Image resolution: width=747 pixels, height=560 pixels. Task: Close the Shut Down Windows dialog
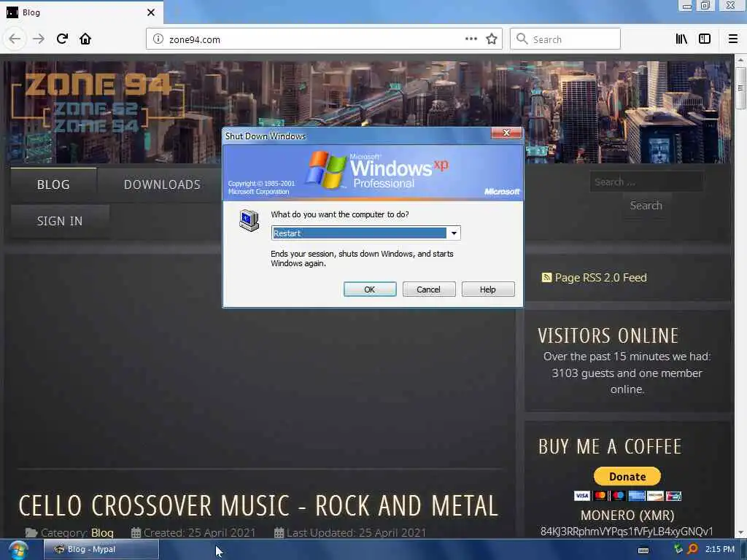tap(506, 133)
